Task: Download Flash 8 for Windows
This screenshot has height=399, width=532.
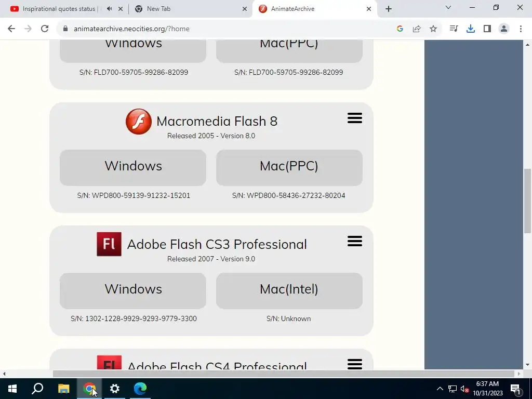Action: [133, 168]
